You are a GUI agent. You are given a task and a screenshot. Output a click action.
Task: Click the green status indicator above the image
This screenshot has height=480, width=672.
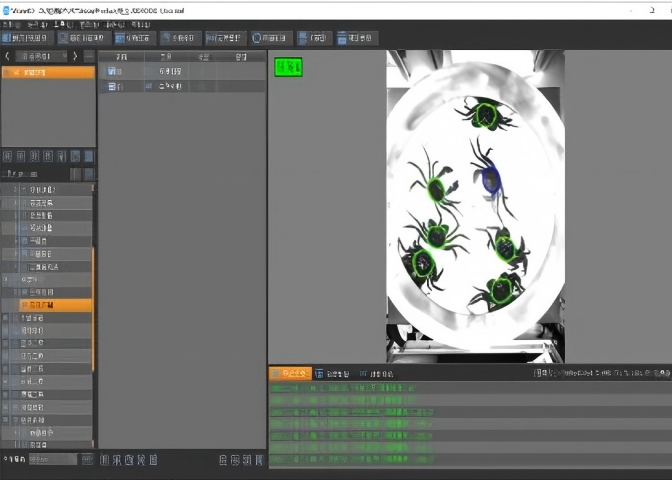[x=288, y=67]
